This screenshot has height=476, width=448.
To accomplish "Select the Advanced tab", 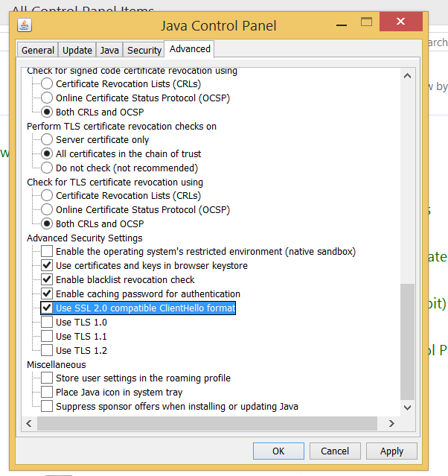I will [190, 49].
